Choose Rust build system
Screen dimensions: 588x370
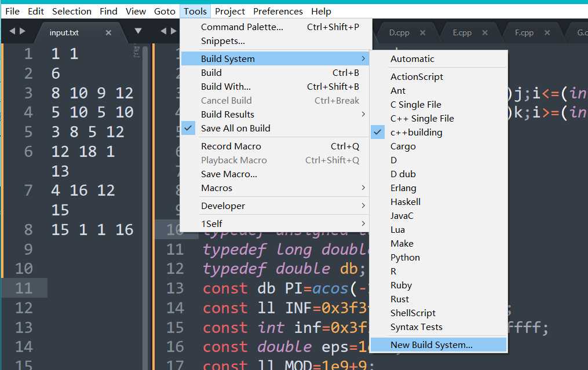[x=439, y=299]
